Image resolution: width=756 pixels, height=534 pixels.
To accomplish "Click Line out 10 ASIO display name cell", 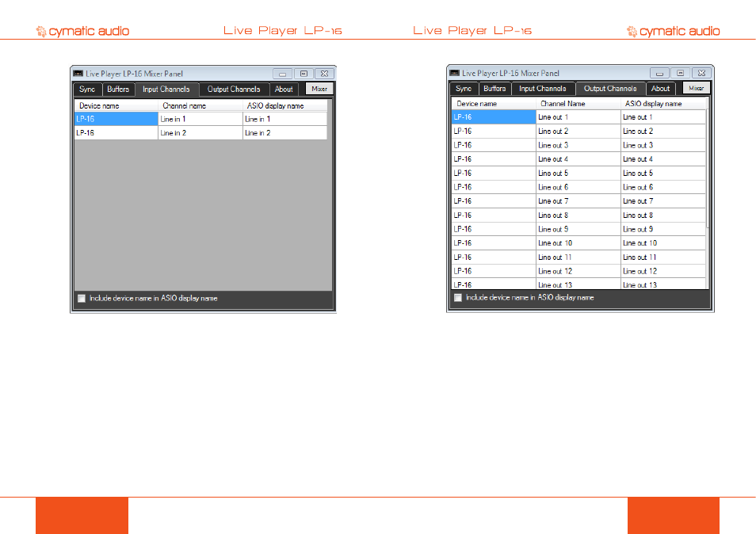I will coord(663,243).
